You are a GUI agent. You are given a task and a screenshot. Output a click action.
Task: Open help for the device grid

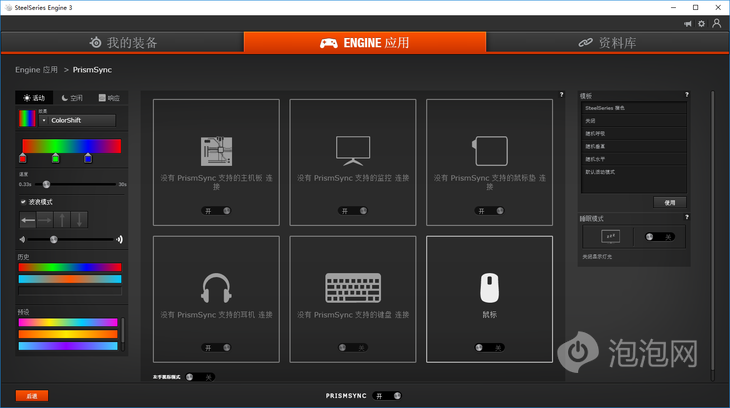pos(561,95)
